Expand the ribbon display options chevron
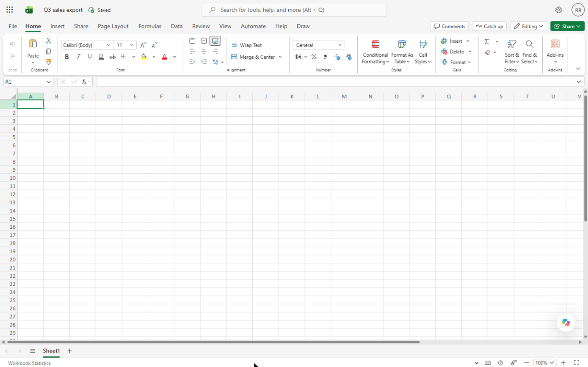The width and height of the screenshot is (588, 367). [x=578, y=68]
